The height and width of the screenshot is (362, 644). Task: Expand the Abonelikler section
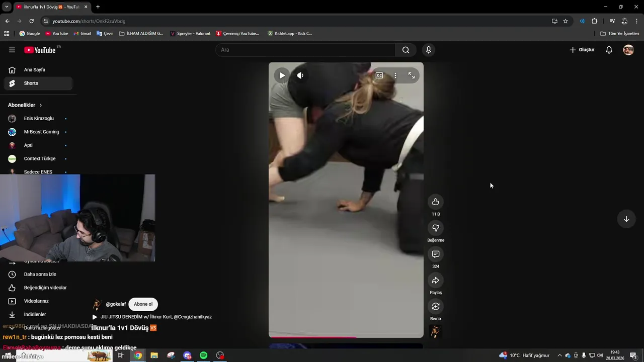(x=25, y=105)
